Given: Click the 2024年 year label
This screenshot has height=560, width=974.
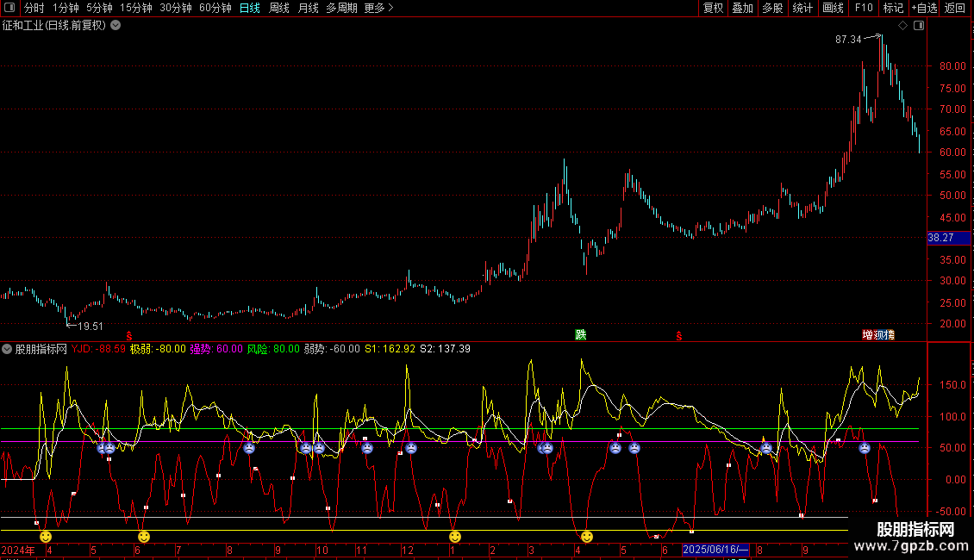Looking at the screenshot, I should (19, 550).
